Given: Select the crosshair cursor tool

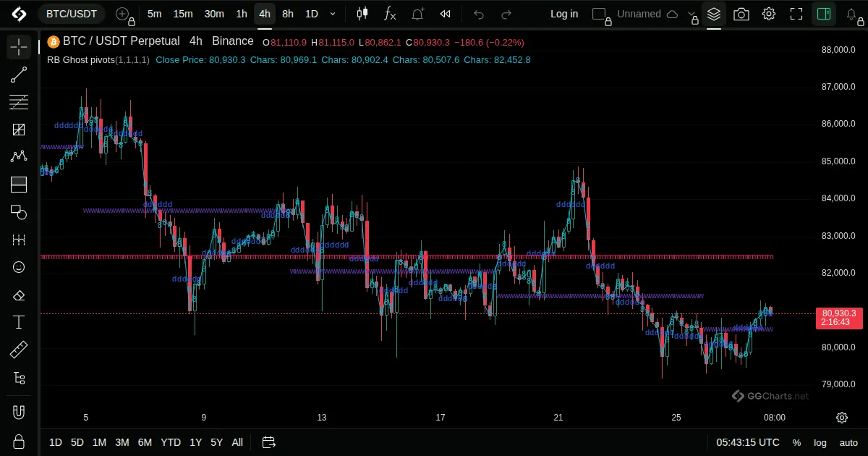Looking at the screenshot, I should point(19,47).
